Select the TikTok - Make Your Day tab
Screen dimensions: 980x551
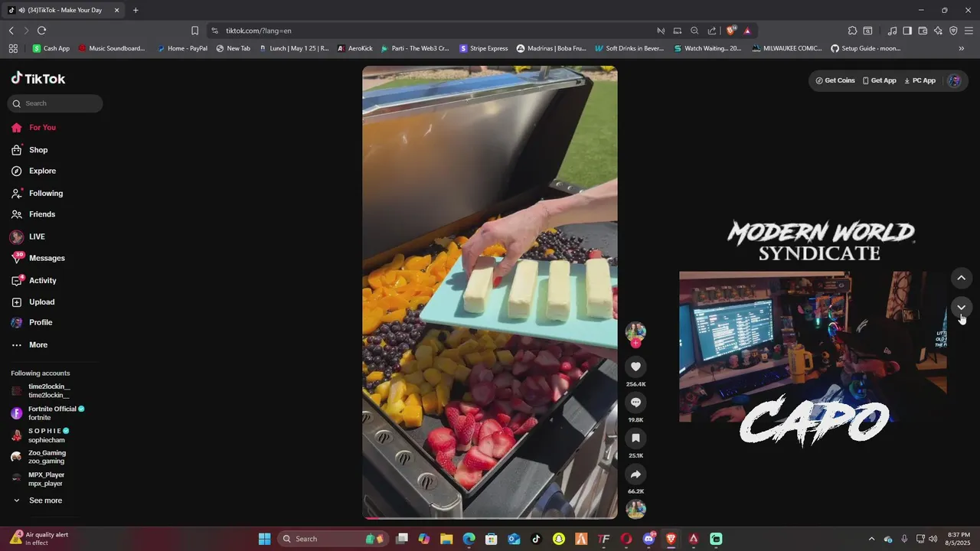64,10
